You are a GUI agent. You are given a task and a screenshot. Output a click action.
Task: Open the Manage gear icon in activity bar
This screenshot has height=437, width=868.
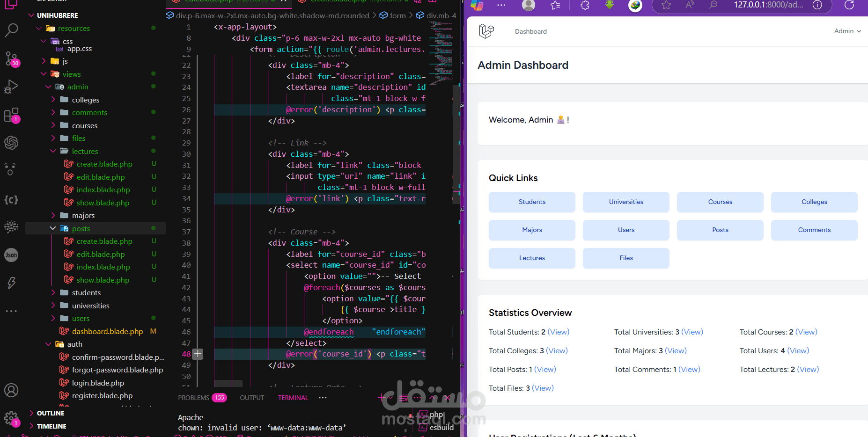11,419
